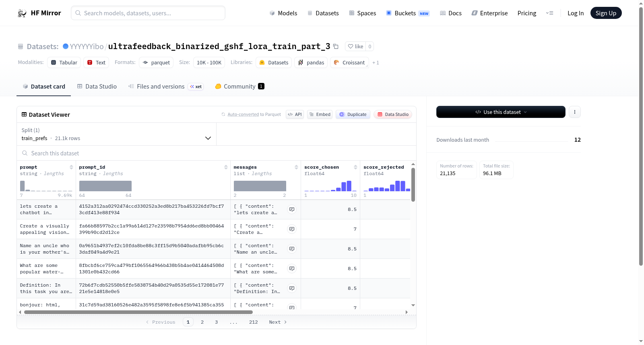Focus the Search this dataset field
The width and height of the screenshot is (644, 345).
pyautogui.click(x=217, y=153)
